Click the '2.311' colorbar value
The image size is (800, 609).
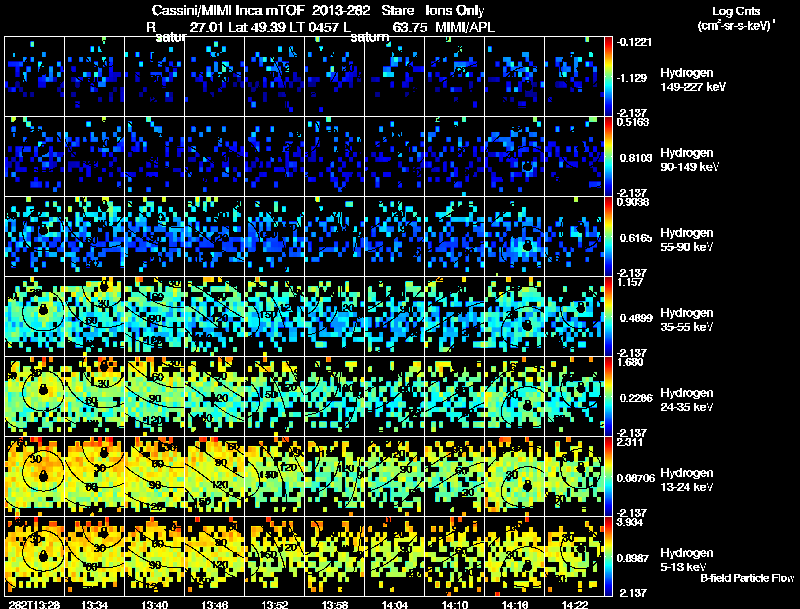click(x=630, y=442)
